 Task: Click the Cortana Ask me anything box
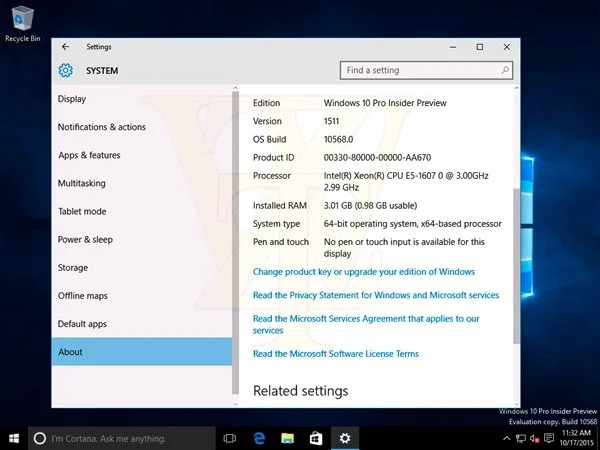[122, 439]
